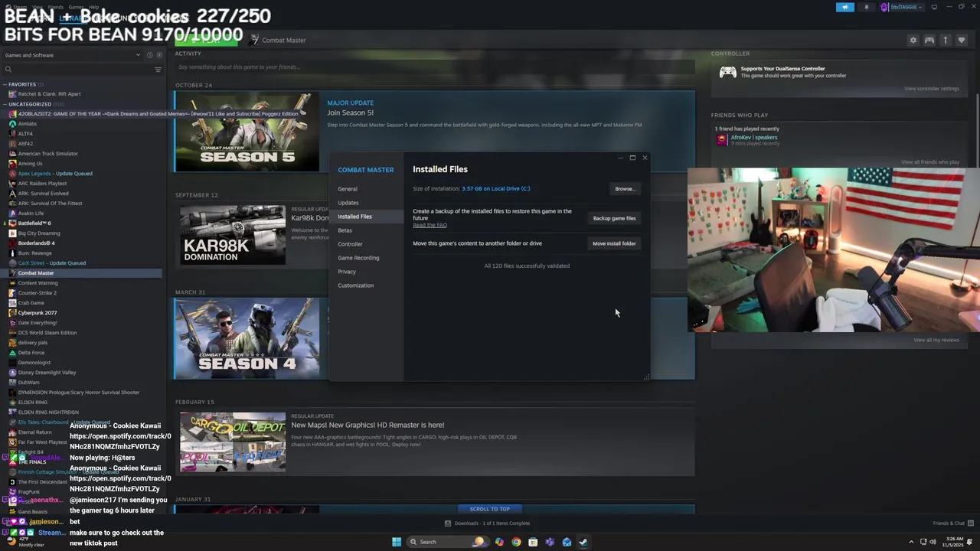Click Move install folder button
Screen dimensions: 980x551
(614, 243)
